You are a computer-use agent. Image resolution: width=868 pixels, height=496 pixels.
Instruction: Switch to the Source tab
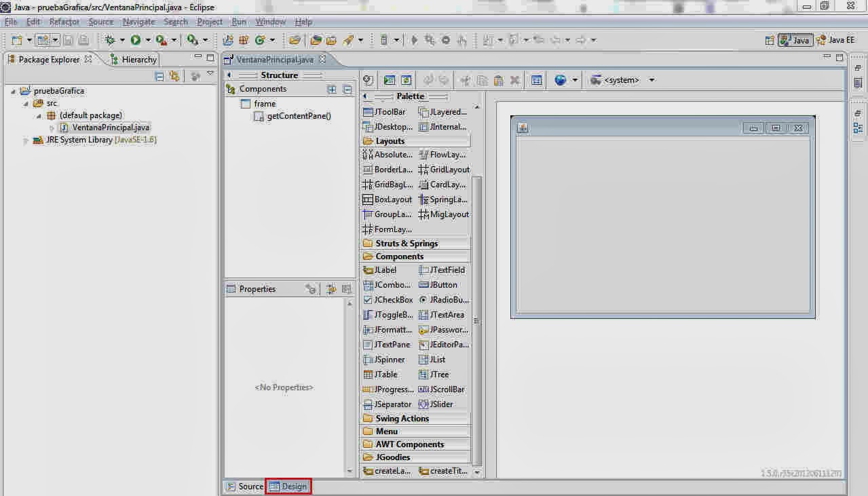point(244,487)
